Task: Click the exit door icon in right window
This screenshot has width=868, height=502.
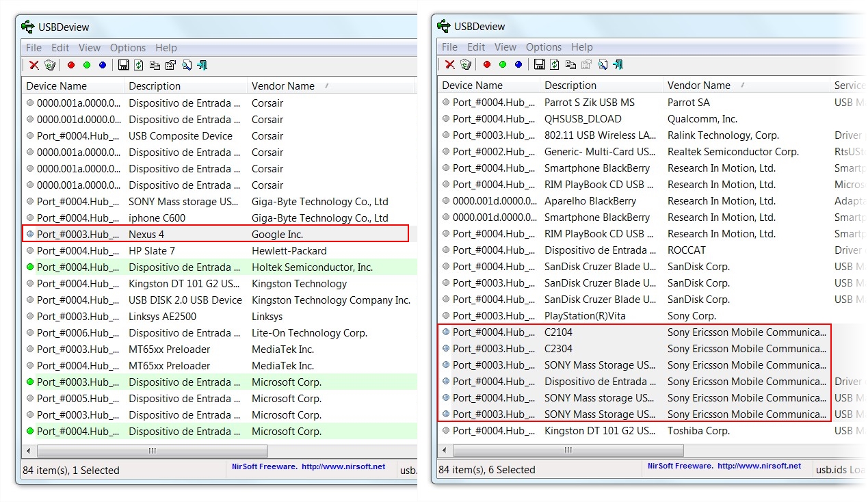Action: (x=618, y=64)
